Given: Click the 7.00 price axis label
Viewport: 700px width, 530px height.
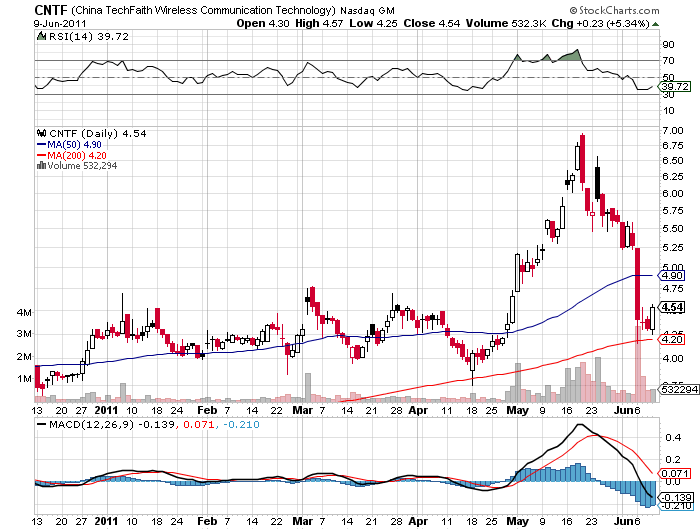Looking at the screenshot, I should [x=673, y=130].
